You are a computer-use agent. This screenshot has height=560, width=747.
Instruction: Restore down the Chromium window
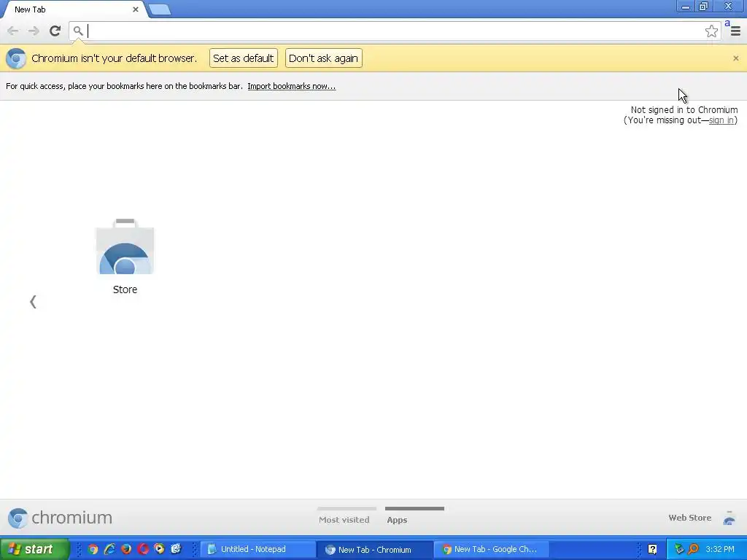(703, 7)
